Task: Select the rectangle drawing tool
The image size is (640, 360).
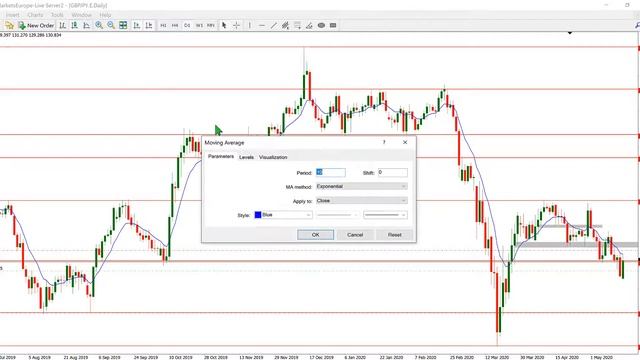Action: (x=333, y=25)
